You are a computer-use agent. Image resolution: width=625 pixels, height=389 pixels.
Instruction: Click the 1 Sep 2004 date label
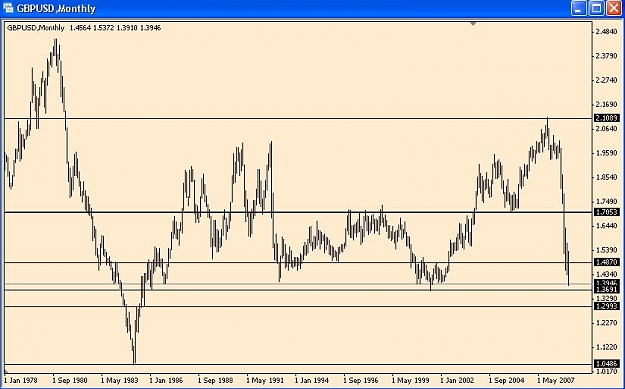pyautogui.click(x=507, y=380)
